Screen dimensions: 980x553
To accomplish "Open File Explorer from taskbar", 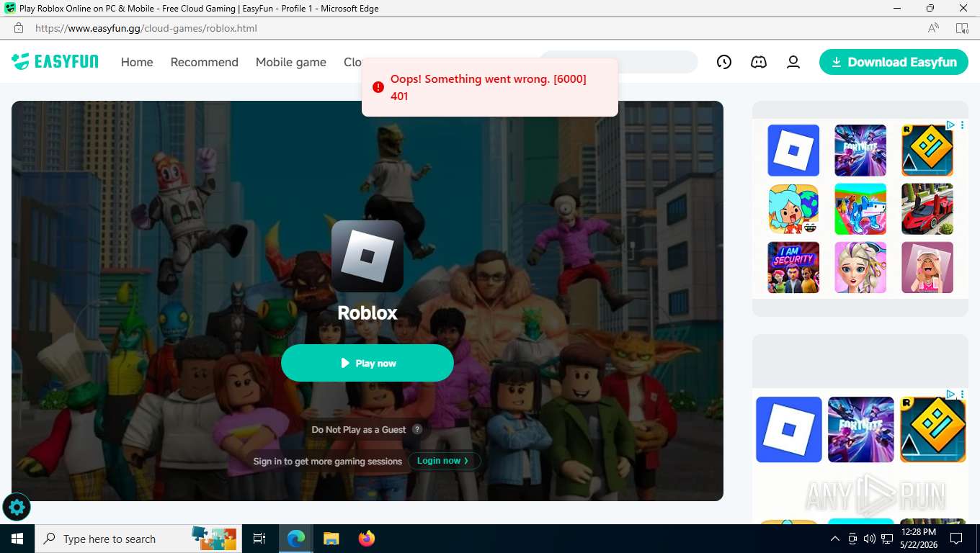I will click(x=331, y=539).
